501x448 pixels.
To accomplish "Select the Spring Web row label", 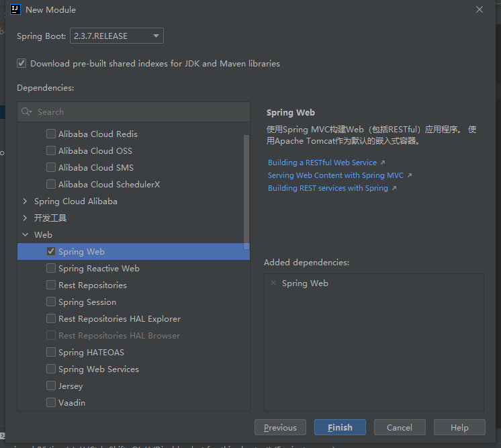I will (81, 252).
